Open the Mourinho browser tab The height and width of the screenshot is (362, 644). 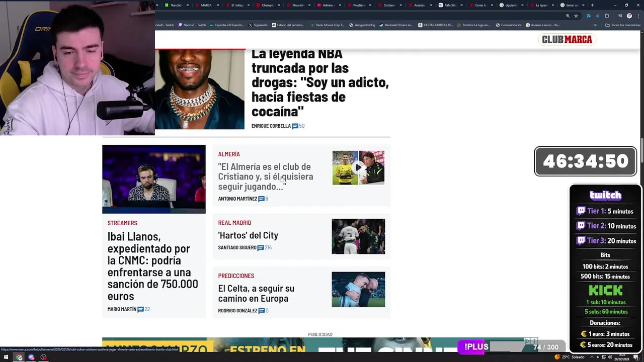[298, 5]
